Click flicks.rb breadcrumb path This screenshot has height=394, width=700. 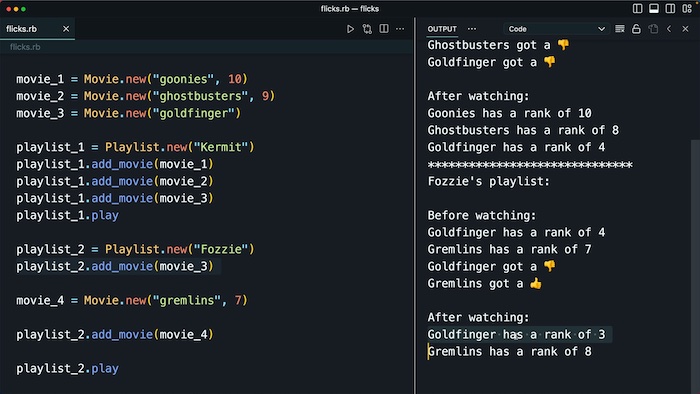click(25, 47)
